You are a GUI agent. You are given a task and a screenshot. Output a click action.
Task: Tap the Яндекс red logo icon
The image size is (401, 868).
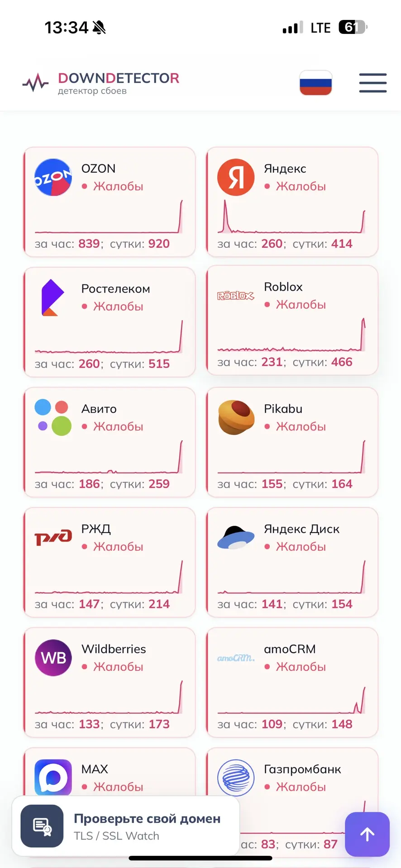click(236, 177)
